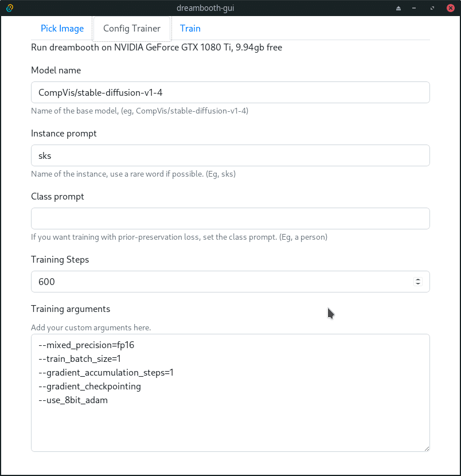The width and height of the screenshot is (461, 476).
Task: Click the --train_batch_size=1 argument line
Action: click(80, 359)
